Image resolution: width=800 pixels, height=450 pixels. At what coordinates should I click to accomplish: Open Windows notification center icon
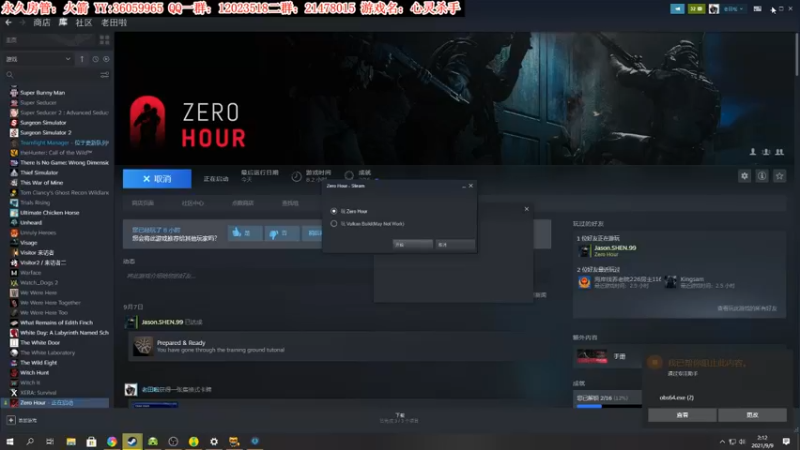[786, 441]
